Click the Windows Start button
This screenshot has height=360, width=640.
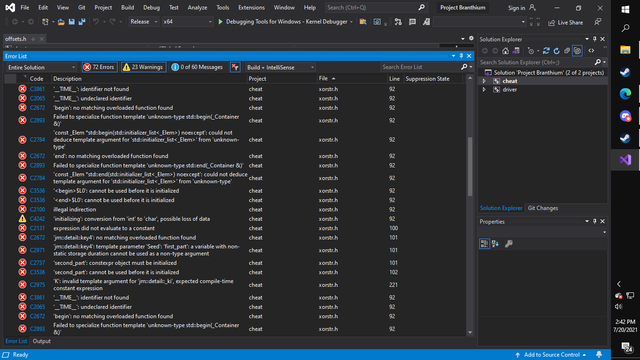tap(625, 9)
